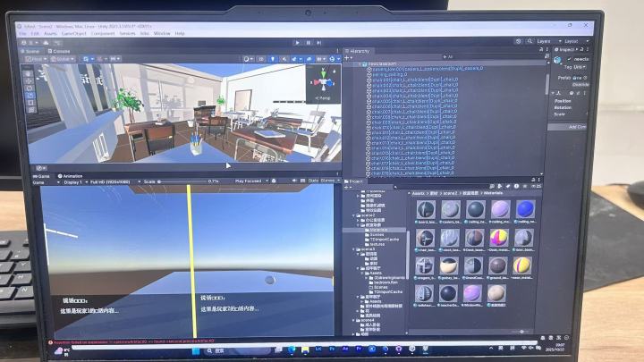Click the Inspector tab
644x362 pixels.
pos(564,50)
